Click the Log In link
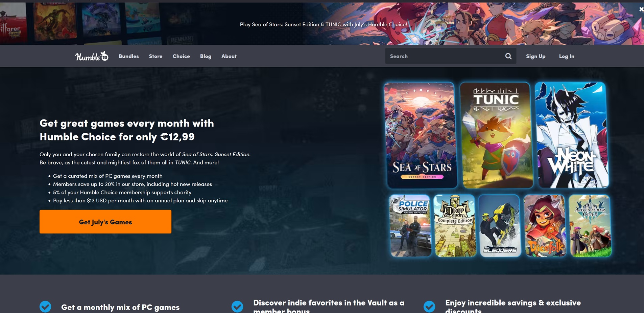 pos(567,56)
